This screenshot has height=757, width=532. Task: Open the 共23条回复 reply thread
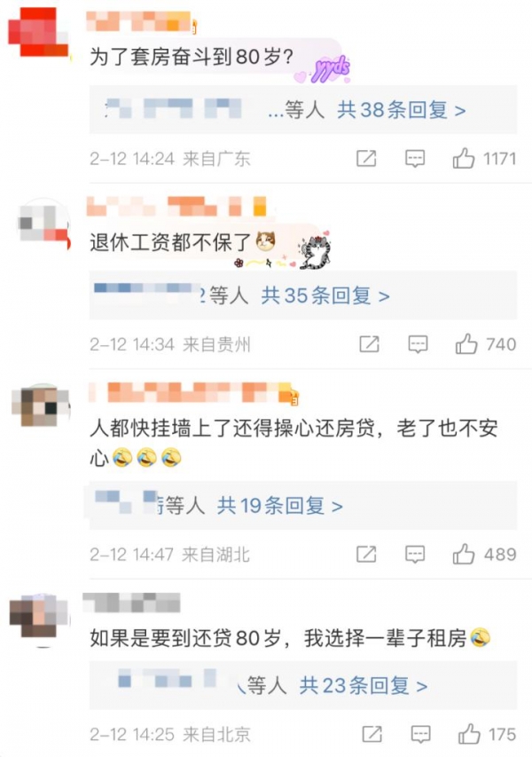click(364, 685)
